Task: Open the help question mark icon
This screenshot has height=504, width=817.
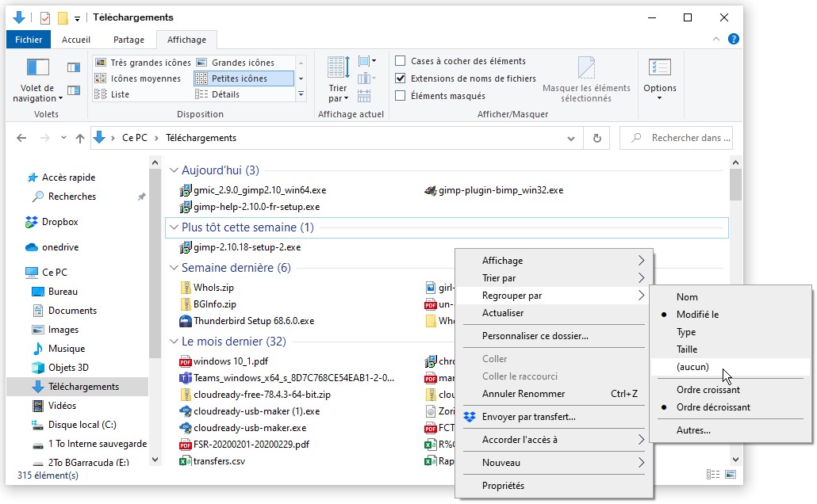Action: pos(734,39)
